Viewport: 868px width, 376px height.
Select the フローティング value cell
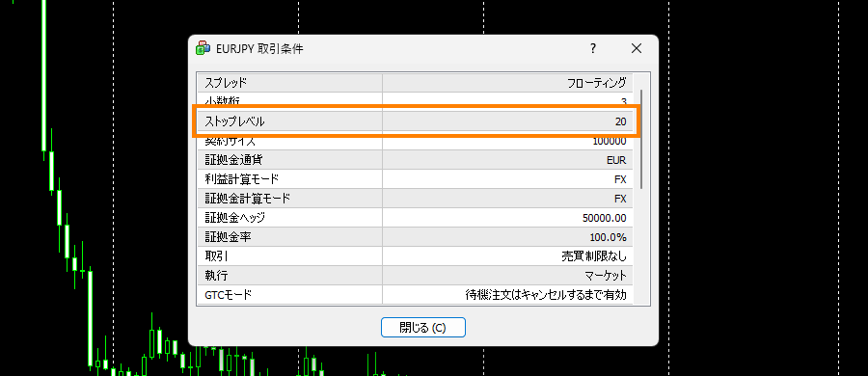597,83
